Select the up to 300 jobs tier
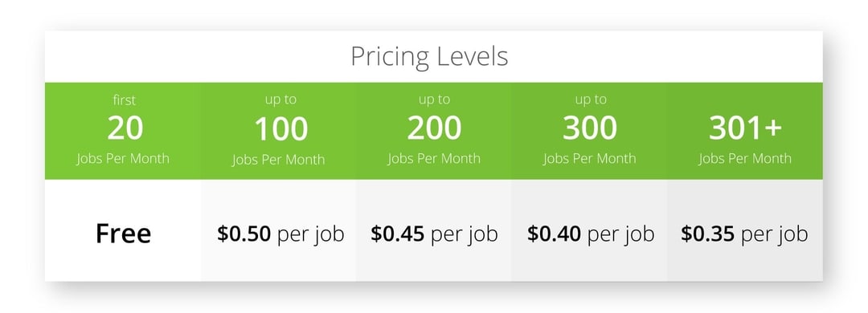Viewport: 868px width, 313px height. (x=589, y=131)
